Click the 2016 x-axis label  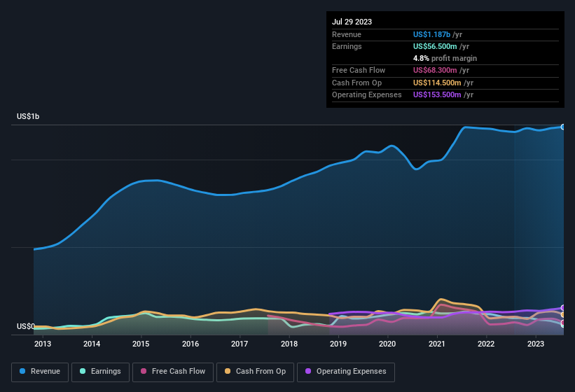(190, 344)
